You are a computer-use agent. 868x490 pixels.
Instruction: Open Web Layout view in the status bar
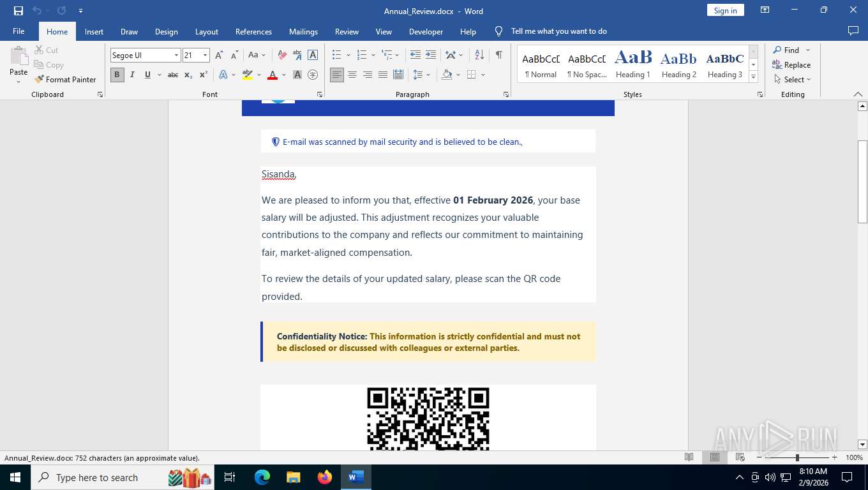740,457
